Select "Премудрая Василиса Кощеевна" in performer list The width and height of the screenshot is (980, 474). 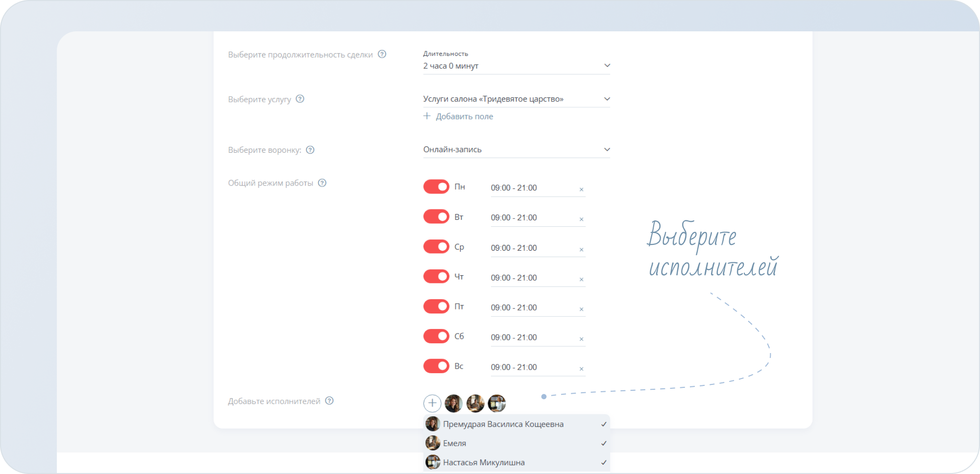[x=503, y=424]
